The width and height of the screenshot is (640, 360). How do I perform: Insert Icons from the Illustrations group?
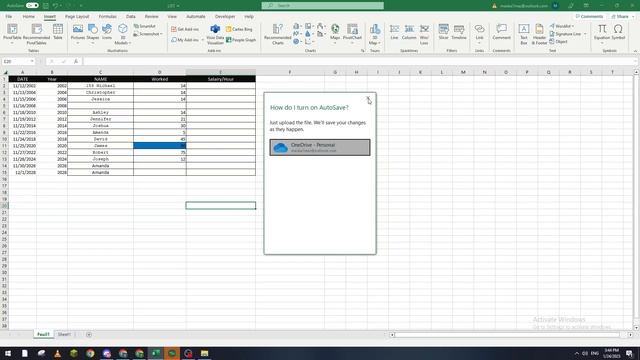tap(107, 32)
